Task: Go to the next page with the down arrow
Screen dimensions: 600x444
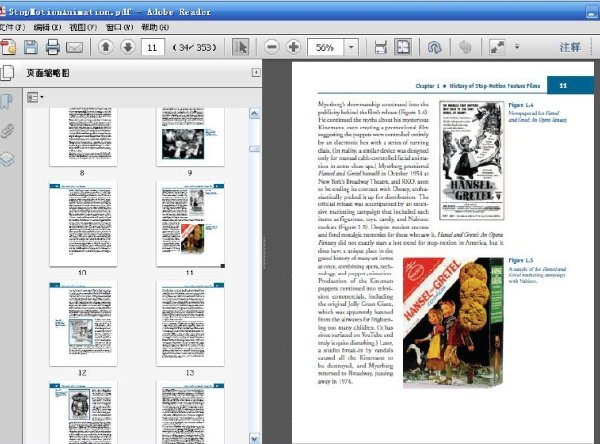Action: (128, 47)
